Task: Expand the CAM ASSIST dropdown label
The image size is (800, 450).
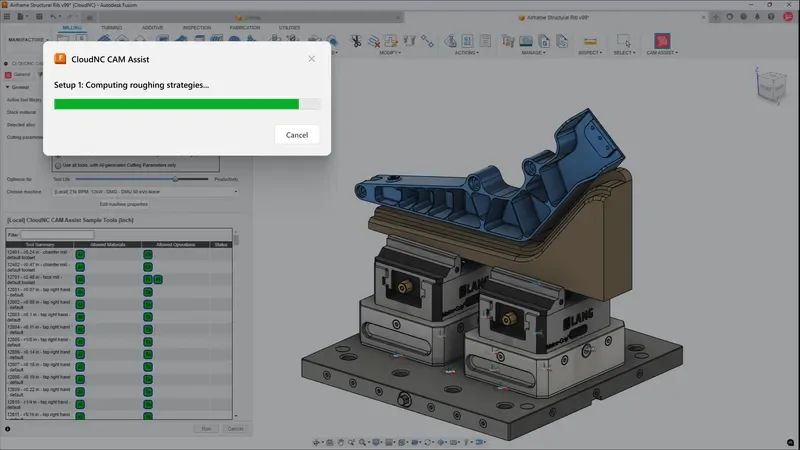Action: (x=662, y=53)
